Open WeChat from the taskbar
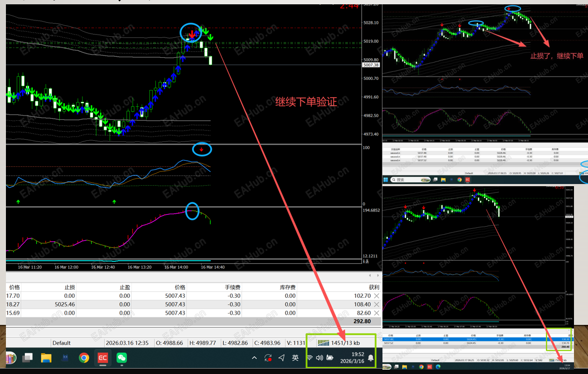This screenshot has width=588, height=374. [121, 358]
